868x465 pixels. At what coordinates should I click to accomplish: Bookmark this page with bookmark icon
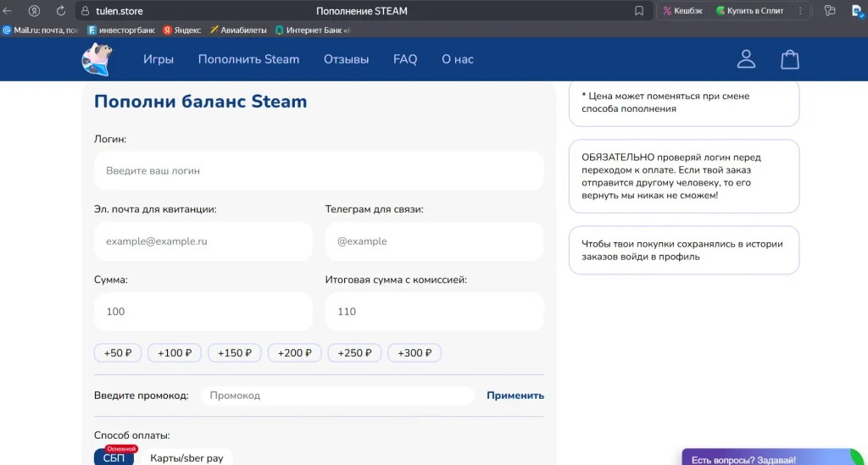point(639,10)
